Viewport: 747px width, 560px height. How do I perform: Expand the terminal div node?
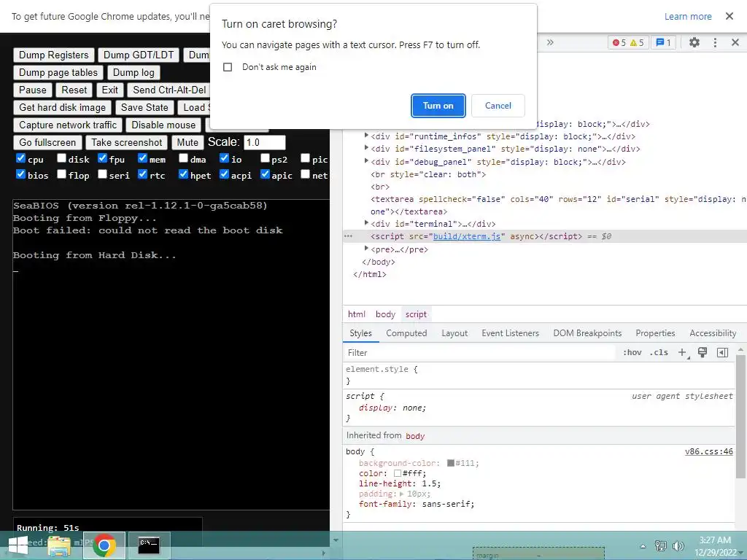pos(366,223)
